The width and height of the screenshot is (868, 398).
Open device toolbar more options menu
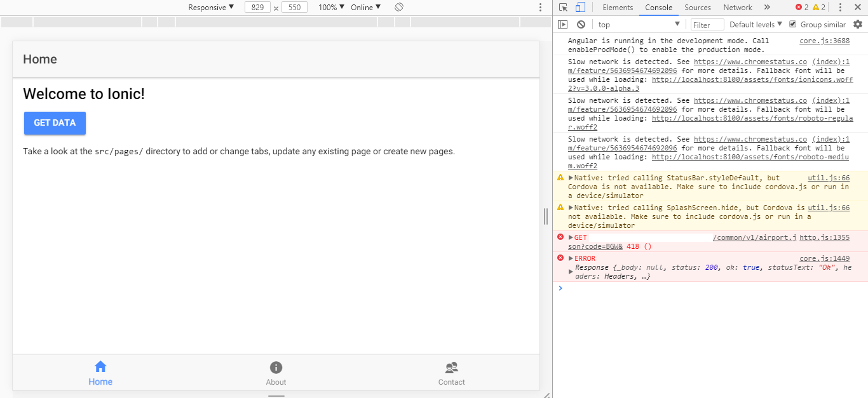540,8
